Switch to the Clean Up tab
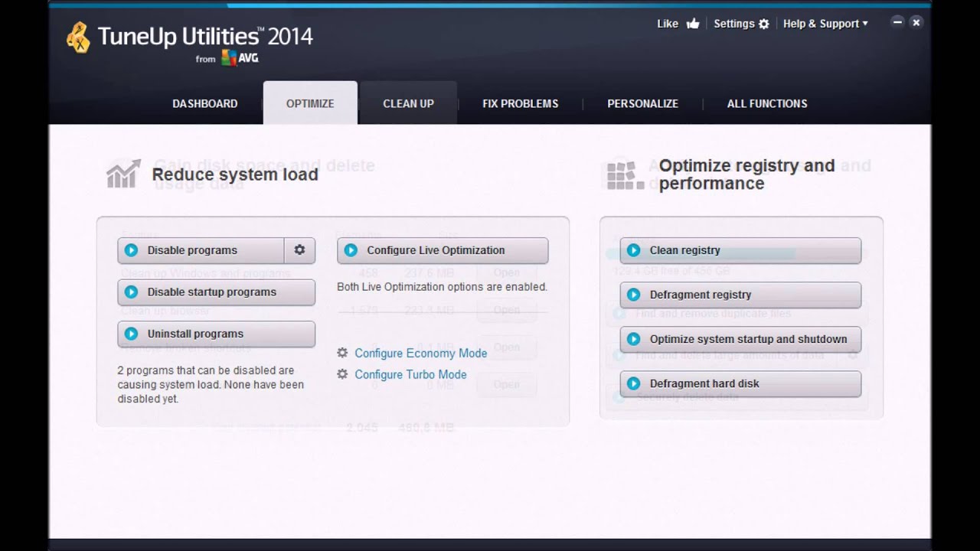This screenshot has height=551, width=980. [x=408, y=103]
